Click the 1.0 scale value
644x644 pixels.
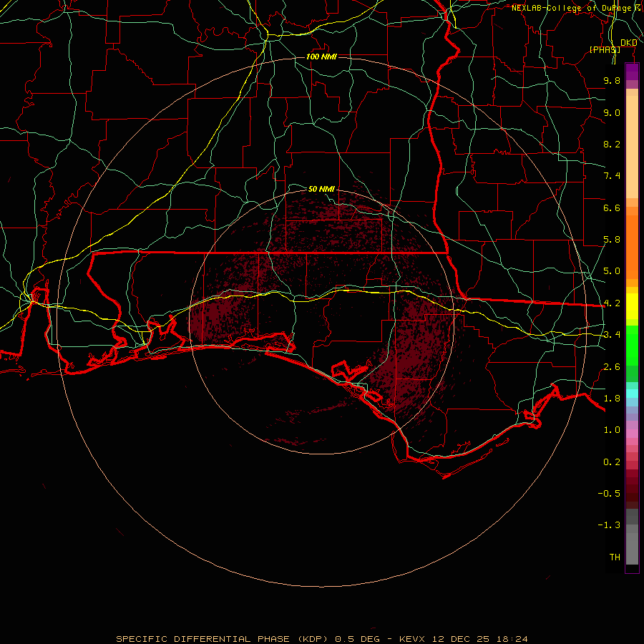612,430
